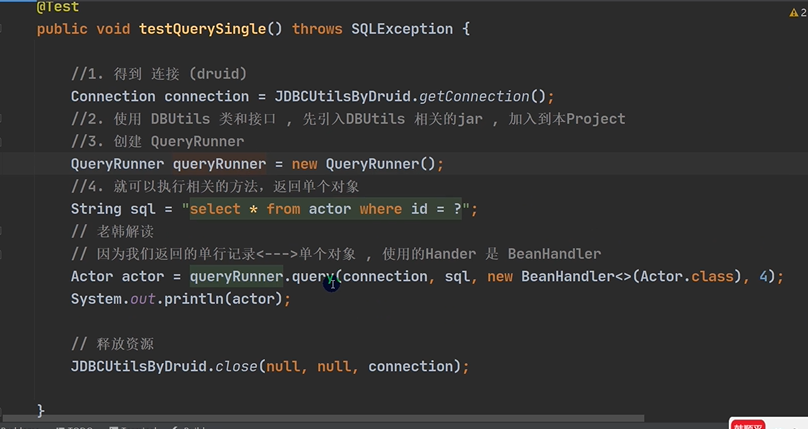Click the comment mentioning BeanHandler
The height and width of the screenshot is (429, 808).
pyautogui.click(x=336, y=254)
